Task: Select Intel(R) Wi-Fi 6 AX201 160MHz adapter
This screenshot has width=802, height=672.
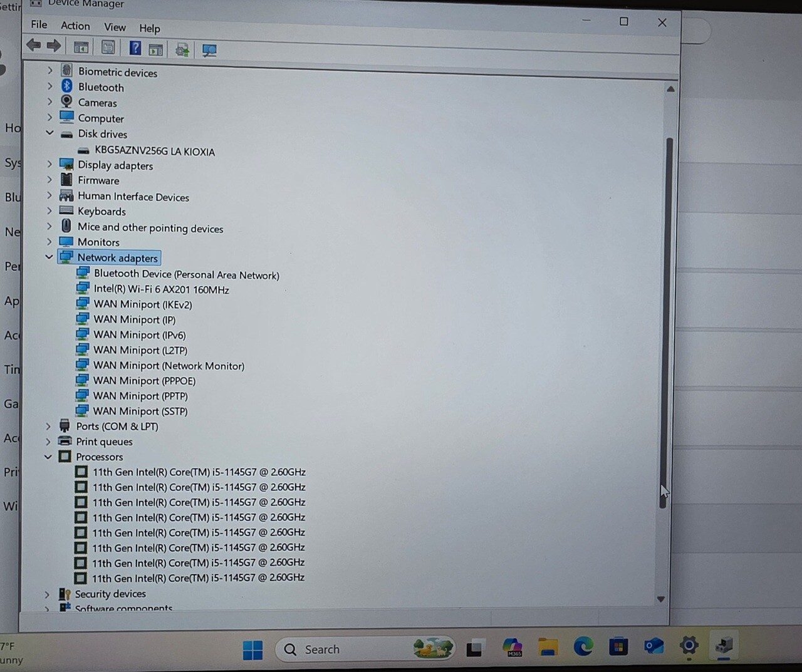Action: coord(161,289)
